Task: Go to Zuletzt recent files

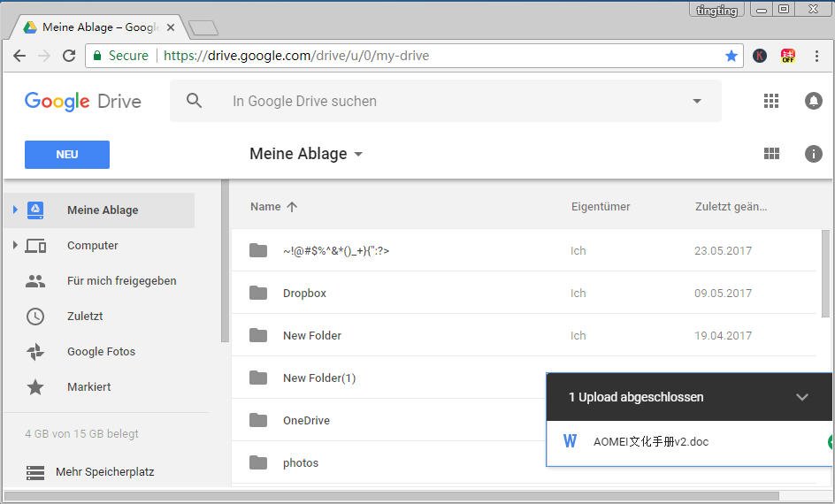Action: coord(87,317)
